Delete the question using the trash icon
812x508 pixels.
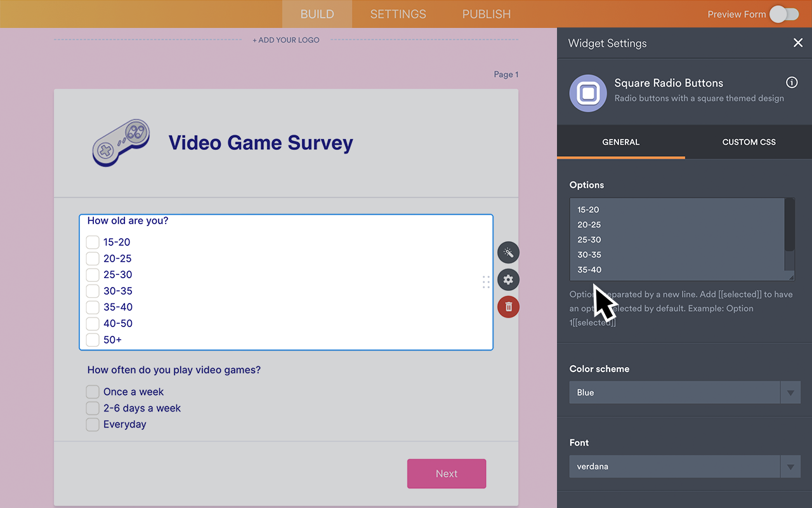pyautogui.click(x=508, y=307)
